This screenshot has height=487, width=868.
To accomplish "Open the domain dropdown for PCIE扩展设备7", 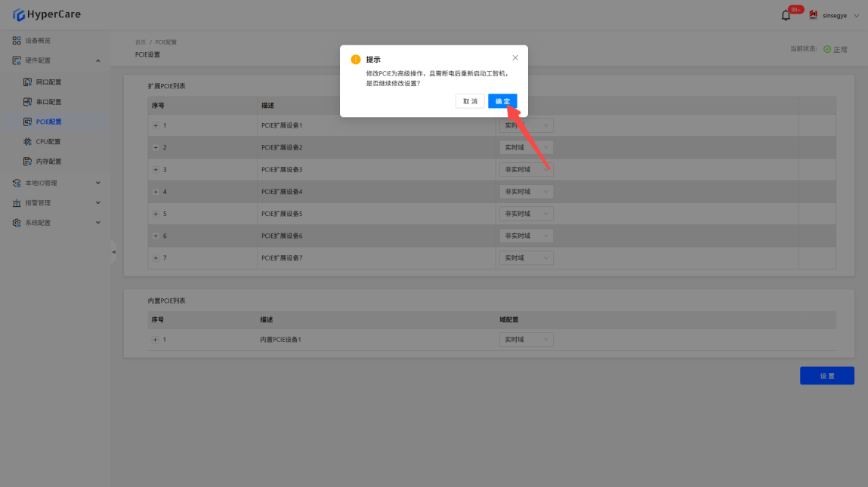I will coord(526,258).
